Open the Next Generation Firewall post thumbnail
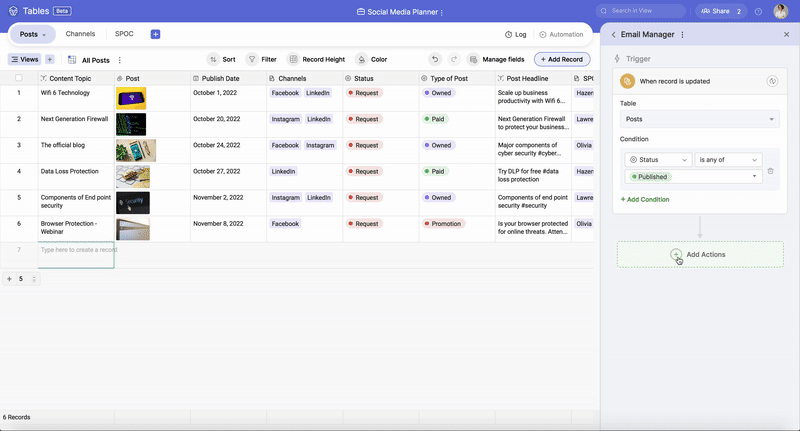 [x=131, y=124]
